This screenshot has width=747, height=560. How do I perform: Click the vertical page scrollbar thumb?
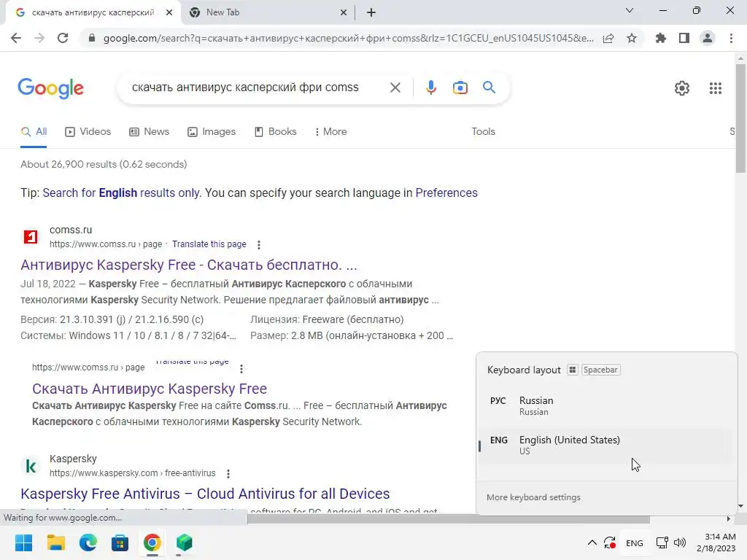[x=740, y=119]
